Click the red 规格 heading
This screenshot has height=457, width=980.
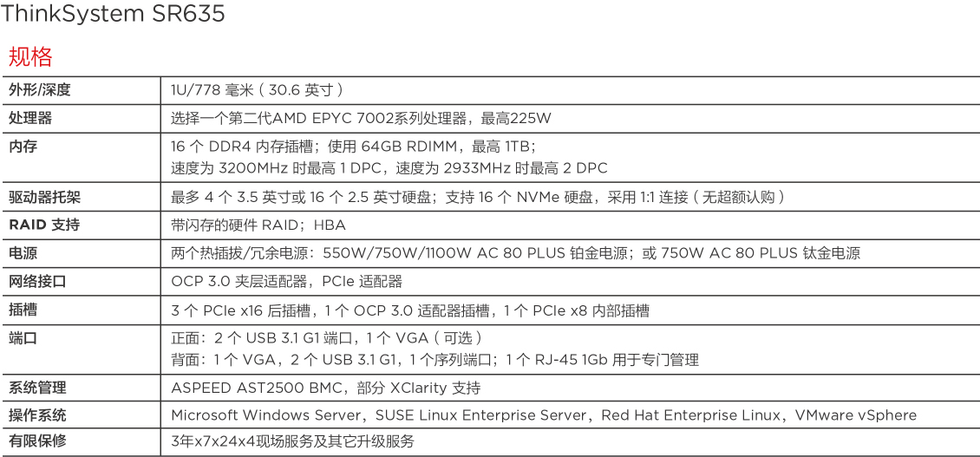pyautogui.click(x=30, y=57)
